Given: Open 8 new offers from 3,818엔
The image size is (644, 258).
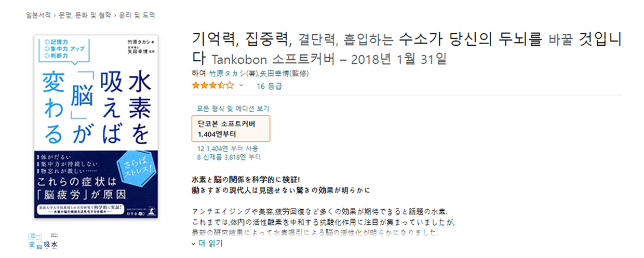Looking at the screenshot, I should pyautogui.click(x=229, y=157).
